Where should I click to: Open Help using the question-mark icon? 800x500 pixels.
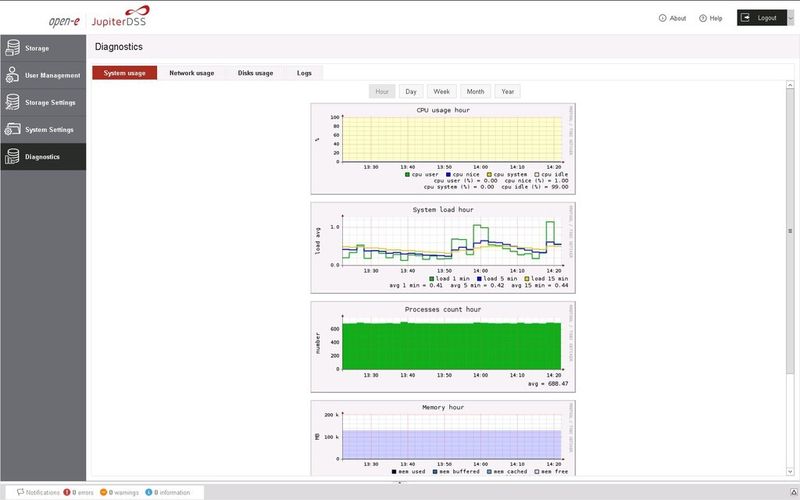point(703,18)
